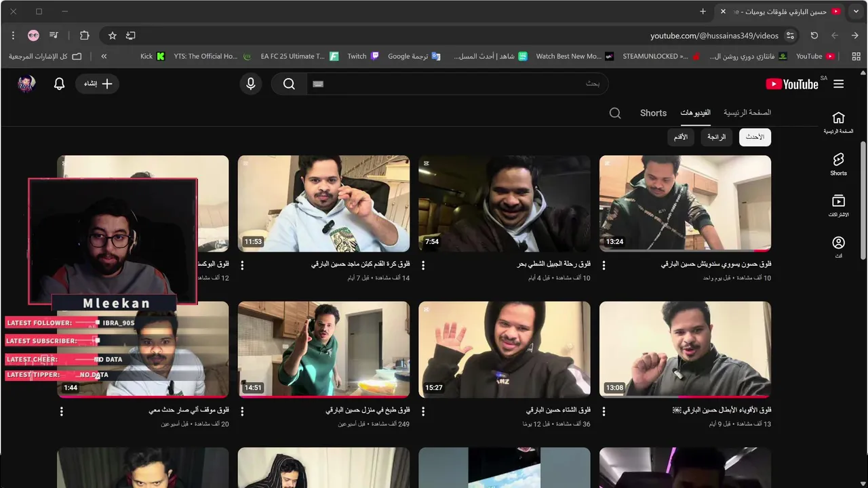
Task: Open the 13:08 video thumbnail
Action: 685,349
